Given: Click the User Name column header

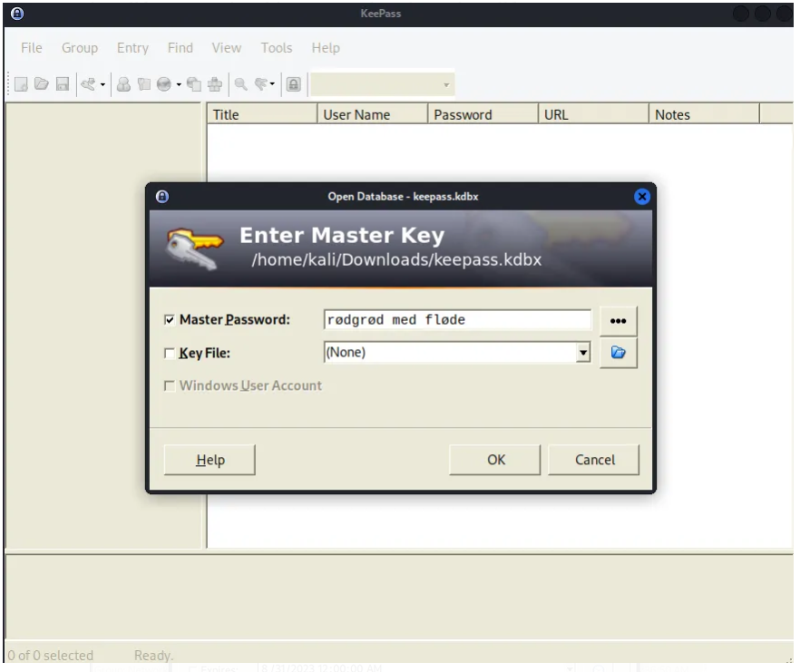Looking at the screenshot, I should point(373,114).
